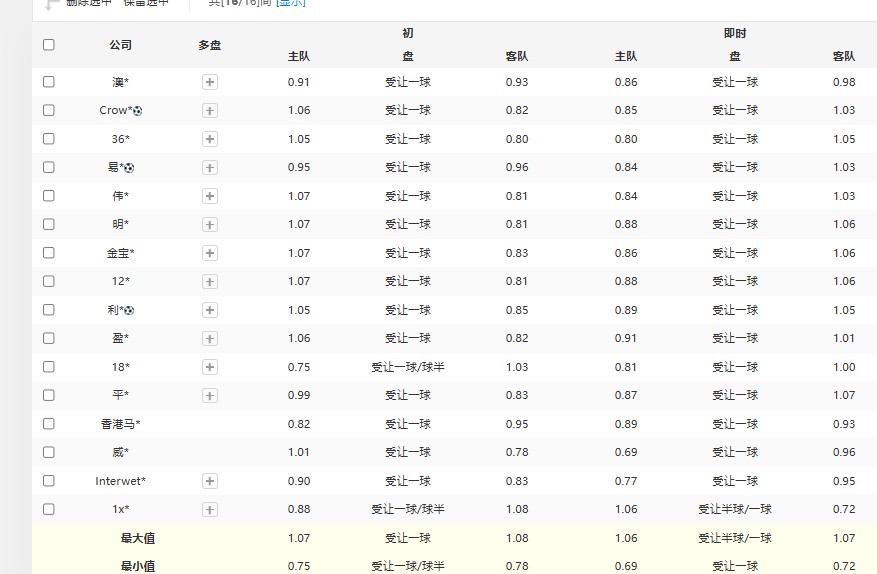Image resolution: width=877 pixels, height=574 pixels.
Task: Click the 多盘 column header
Action: [210, 45]
